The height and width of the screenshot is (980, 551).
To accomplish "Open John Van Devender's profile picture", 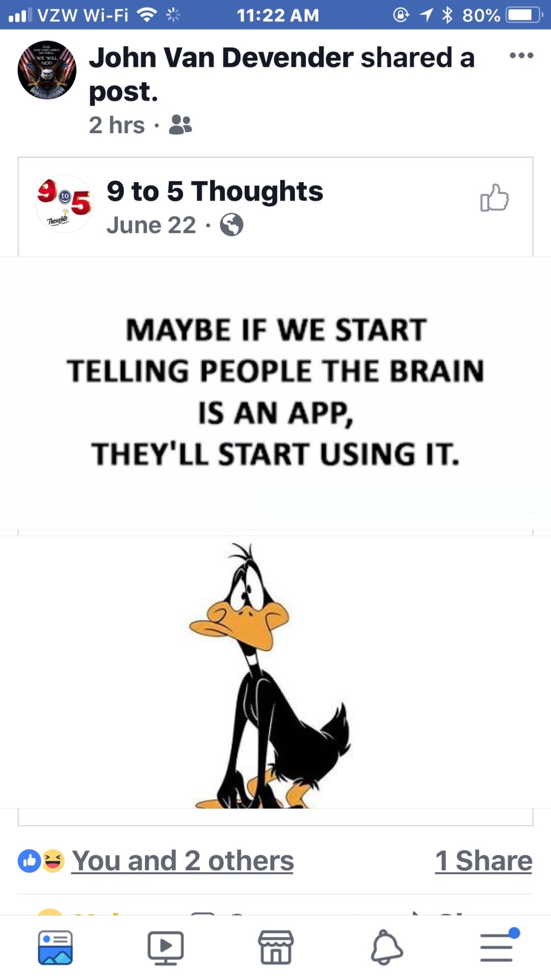I will point(47,70).
